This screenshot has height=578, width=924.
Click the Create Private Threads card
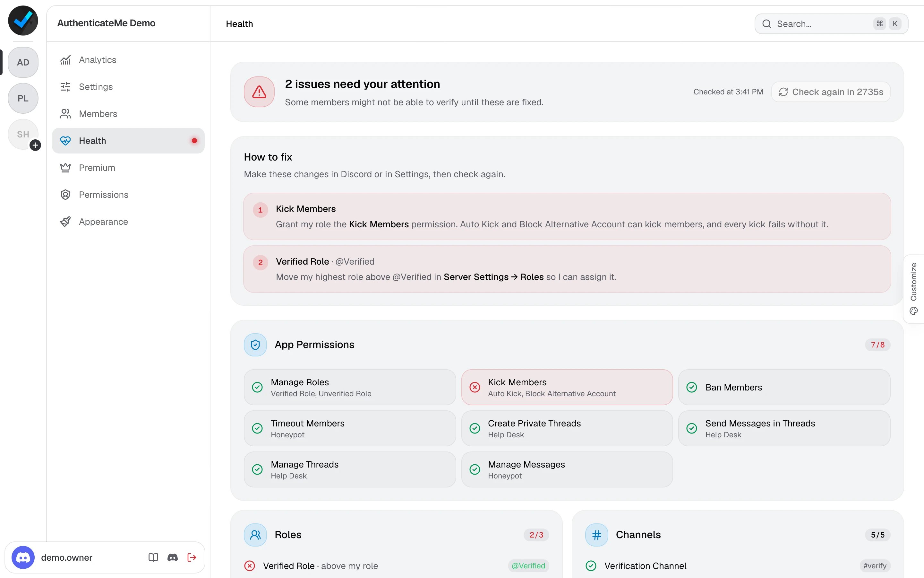[567, 429]
